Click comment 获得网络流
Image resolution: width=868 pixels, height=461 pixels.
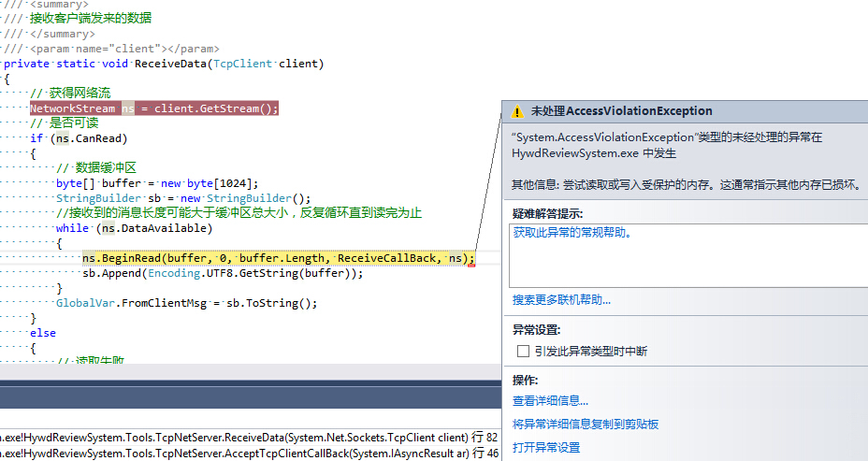(x=70, y=93)
